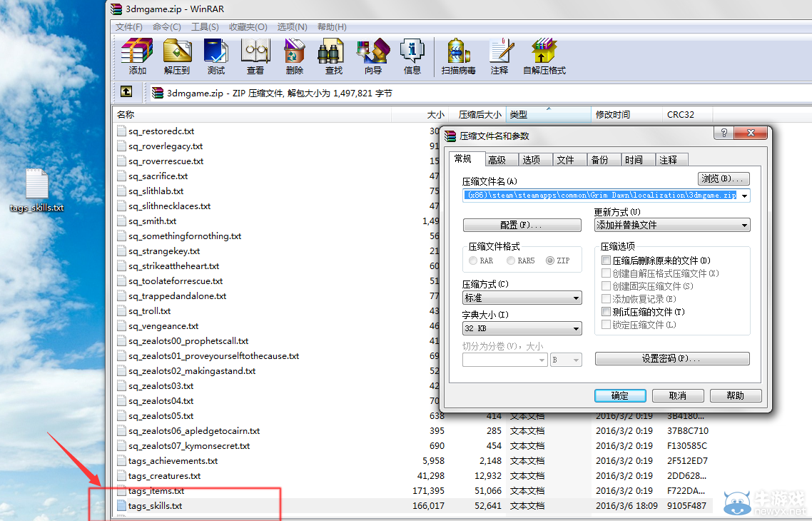Click the 确定 button
812x521 pixels.
[x=620, y=395]
